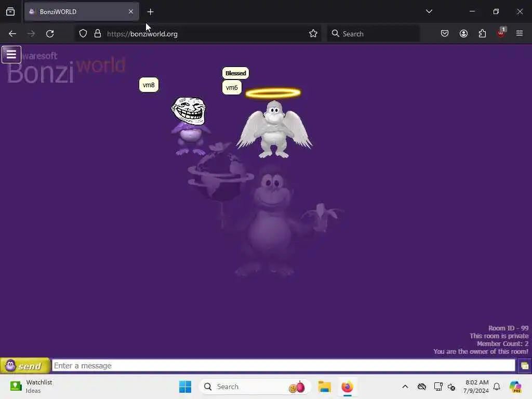Open the Windows Start menu
This screenshot has height=399, width=532.
[x=185, y=387]
